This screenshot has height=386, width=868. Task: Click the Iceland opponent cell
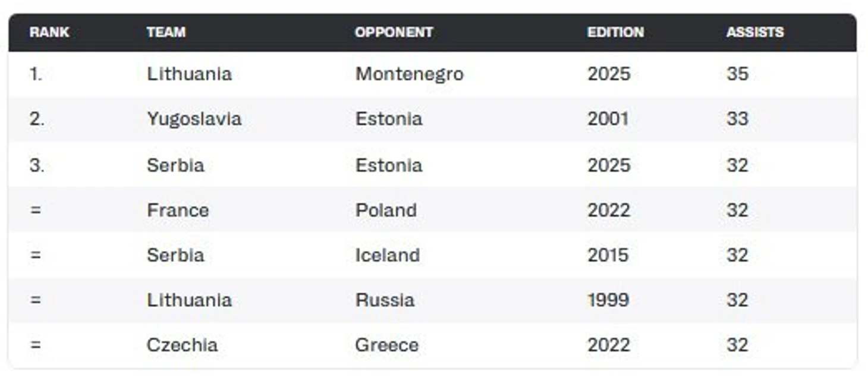(388, 255)
